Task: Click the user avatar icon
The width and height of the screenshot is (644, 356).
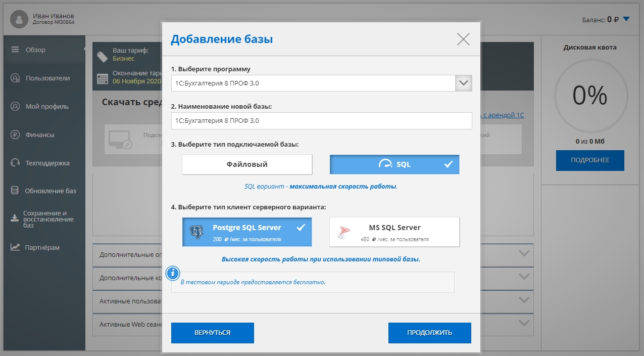Action: point(20,20)
